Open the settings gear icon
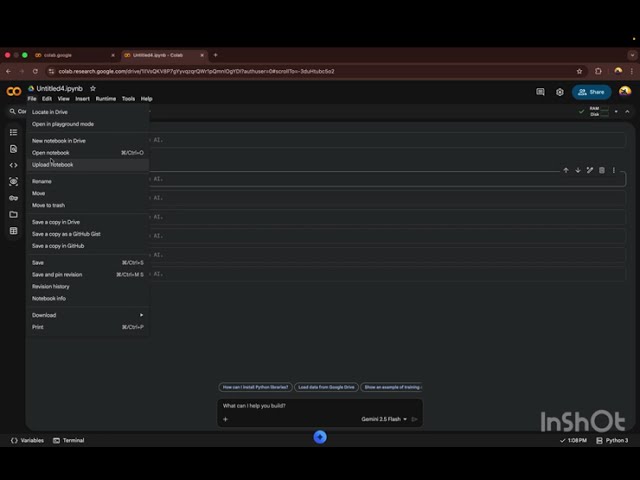 pyautogui.click(x=560, y=92)
